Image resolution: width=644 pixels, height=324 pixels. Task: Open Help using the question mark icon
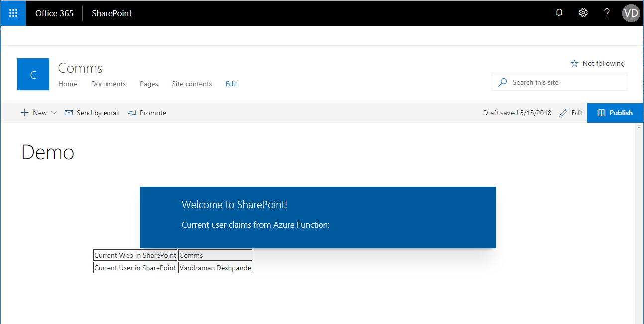[x=607, y=13]
